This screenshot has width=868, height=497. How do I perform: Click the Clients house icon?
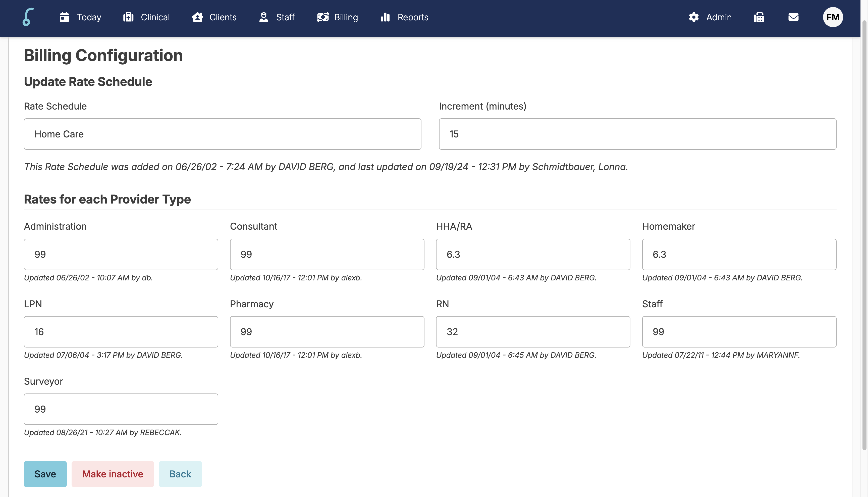tap(197, 17)
